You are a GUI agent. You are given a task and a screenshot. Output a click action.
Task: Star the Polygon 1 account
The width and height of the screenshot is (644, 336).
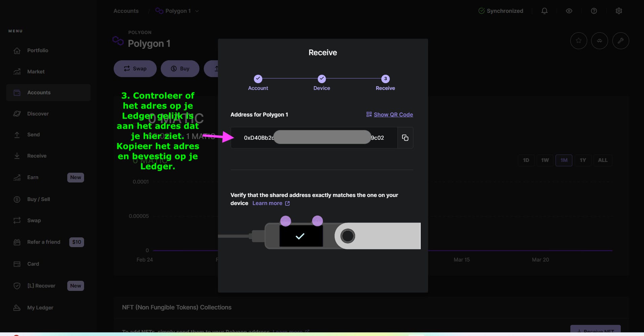point(579,41)
